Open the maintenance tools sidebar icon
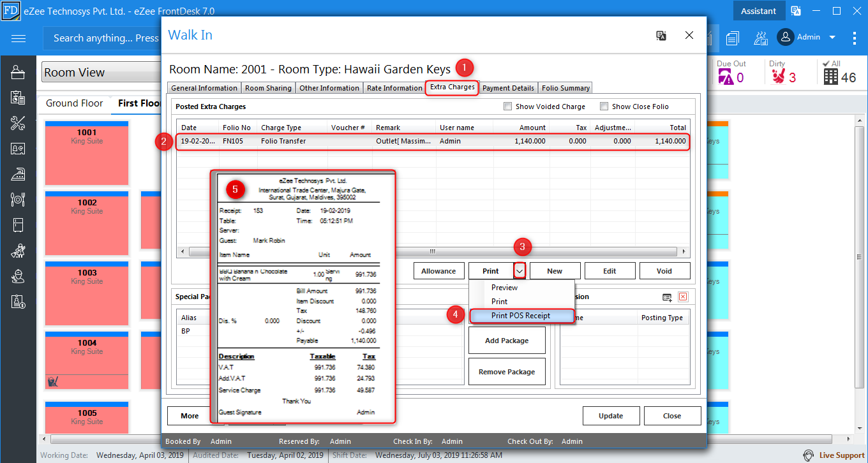This screenshot has height=463, width=868. [x=18, y=123]
